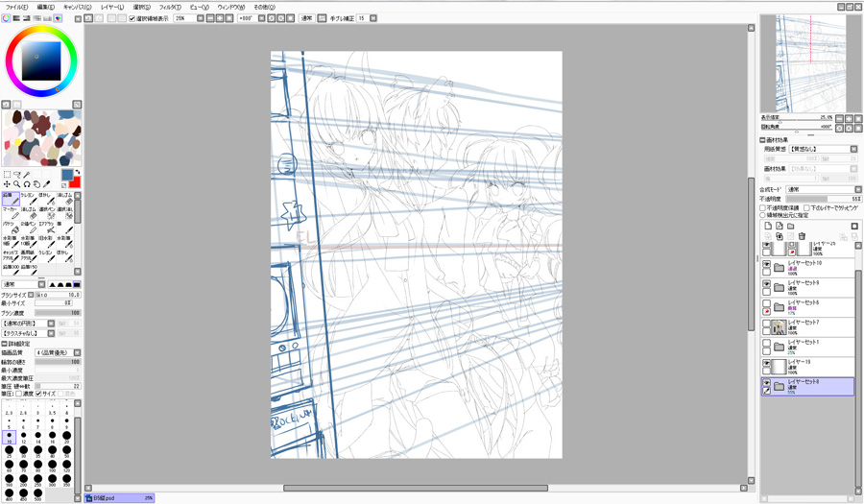This screenshot has height=504, width=864.
Task: Click the canvas horizontal scrollbar
Action: (x=416, y=488)
